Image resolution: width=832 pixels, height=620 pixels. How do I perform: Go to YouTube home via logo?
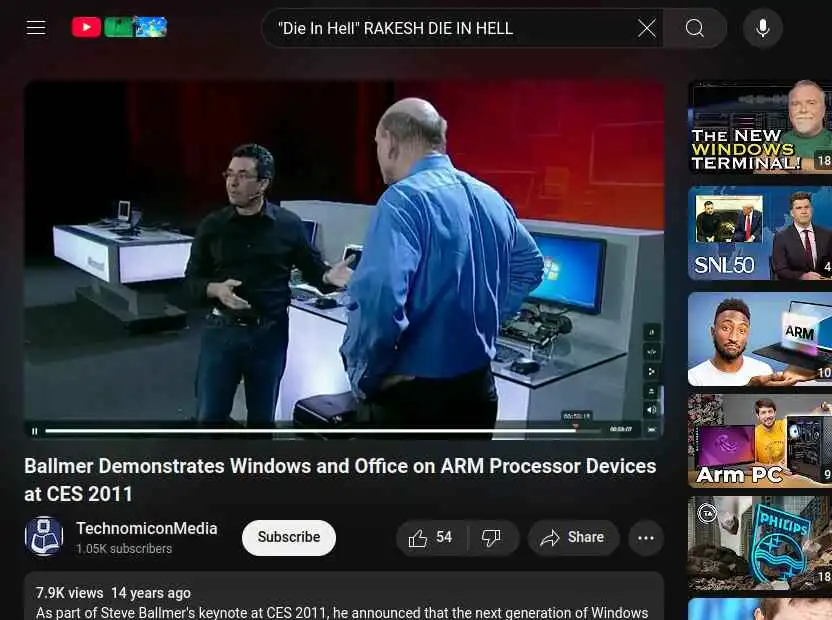coord(119,27)
